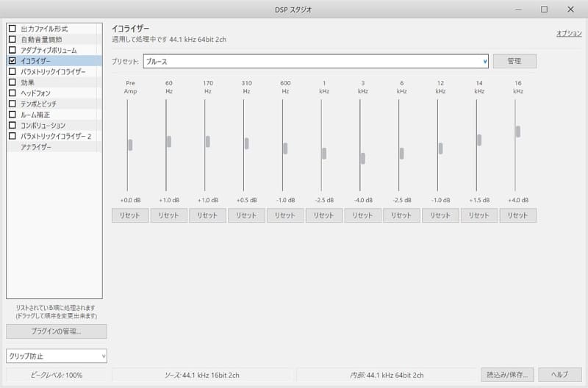Toggle the テンポとピッチ checkbox

point(12,104)
